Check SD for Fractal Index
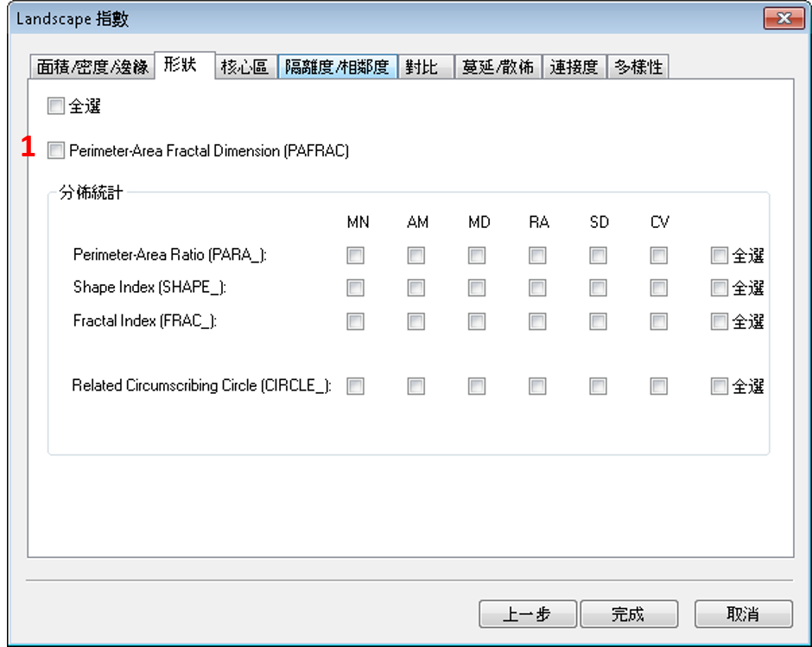The width and height of the screenshot is (812, 647). point(598,321)
